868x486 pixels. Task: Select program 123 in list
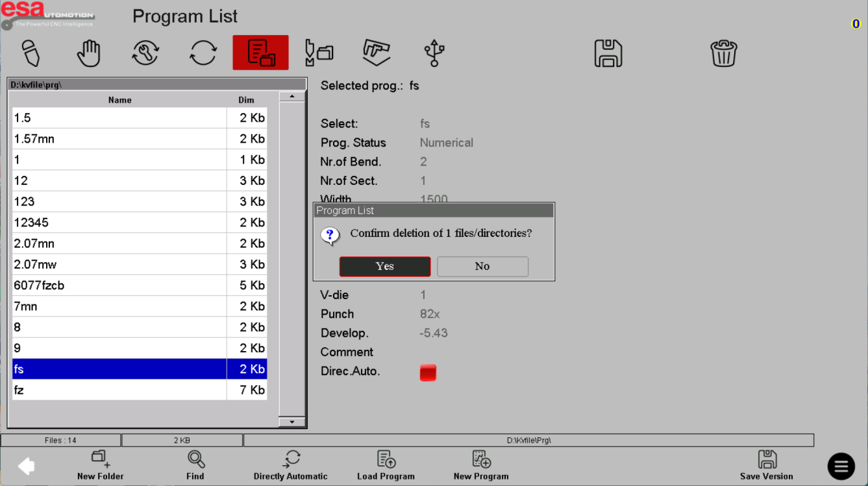pos(140,202)
